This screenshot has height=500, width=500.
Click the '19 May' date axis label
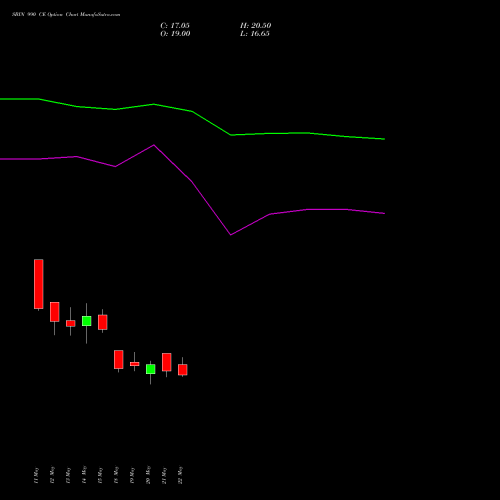click(x=132, y=475)
